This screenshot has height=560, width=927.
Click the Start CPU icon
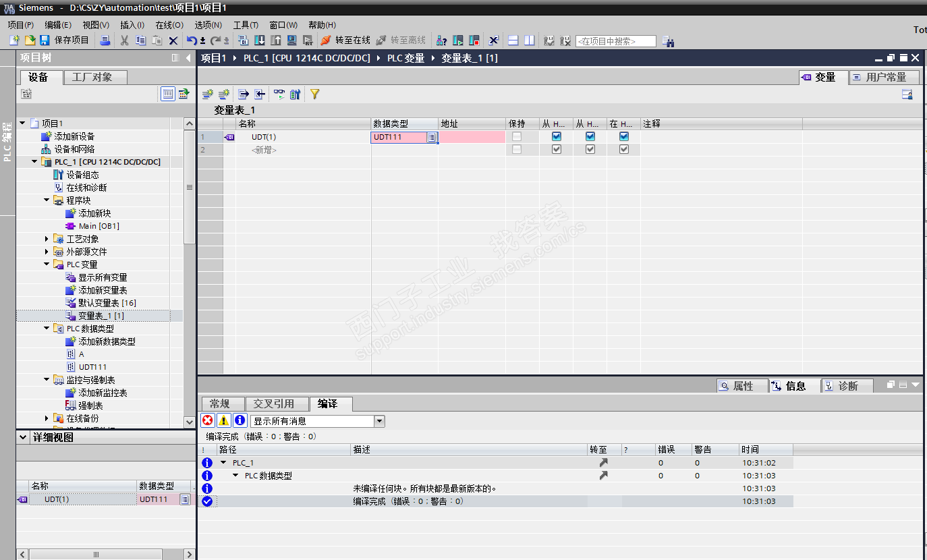pyautogui.click(x=458, y=40)
